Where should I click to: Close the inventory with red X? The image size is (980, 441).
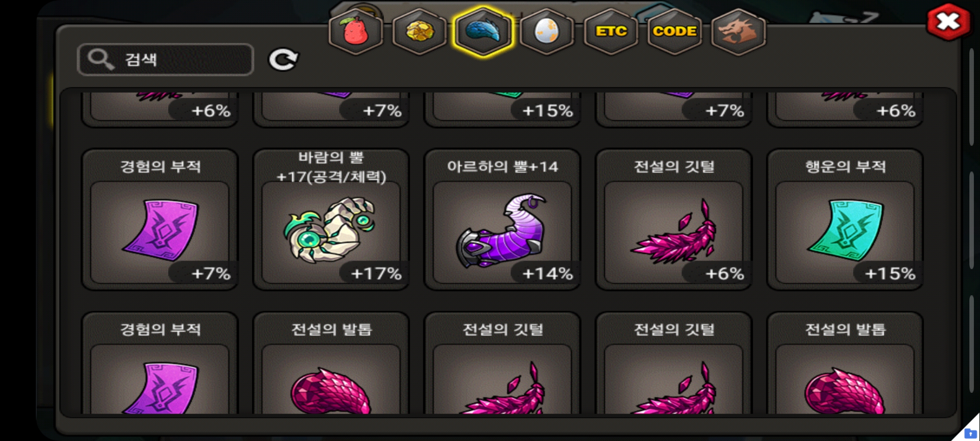948,22
